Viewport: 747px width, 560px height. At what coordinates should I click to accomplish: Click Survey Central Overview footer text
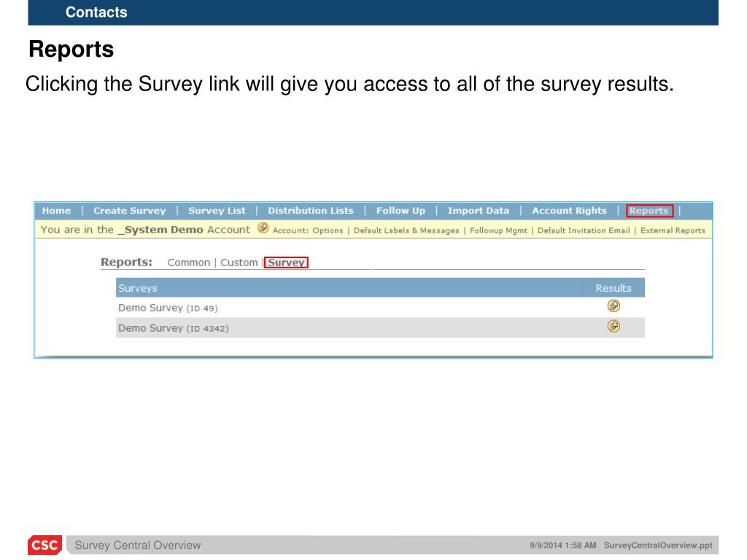[138, 545]
